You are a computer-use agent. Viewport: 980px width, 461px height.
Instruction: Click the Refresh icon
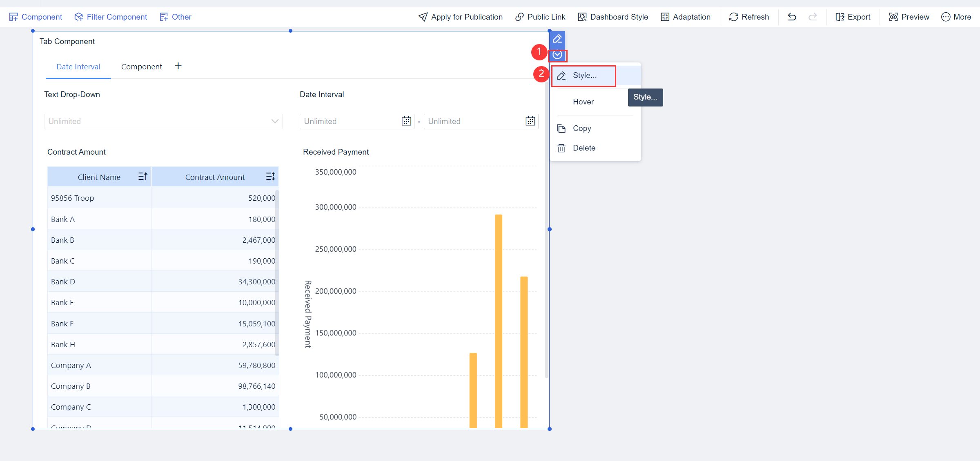click(x=733, y=17)
